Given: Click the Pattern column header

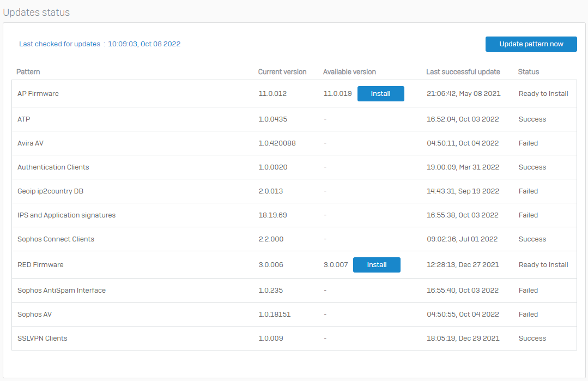Looking at the screenshot, I should click(28, 71).
